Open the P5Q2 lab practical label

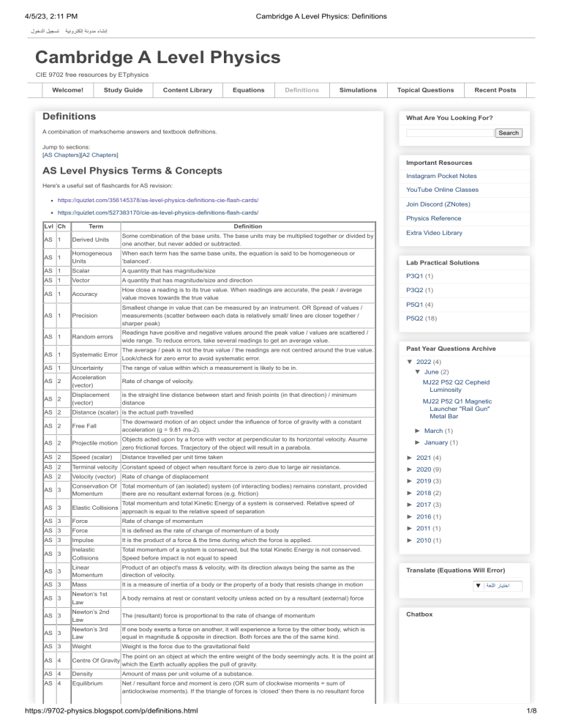pyautogui.click(x=414, y=319)
